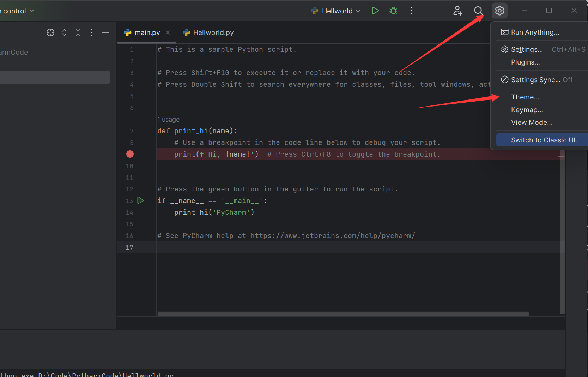Click the print_hi function name in def
The image size is (588, 377).
(191, 131)
